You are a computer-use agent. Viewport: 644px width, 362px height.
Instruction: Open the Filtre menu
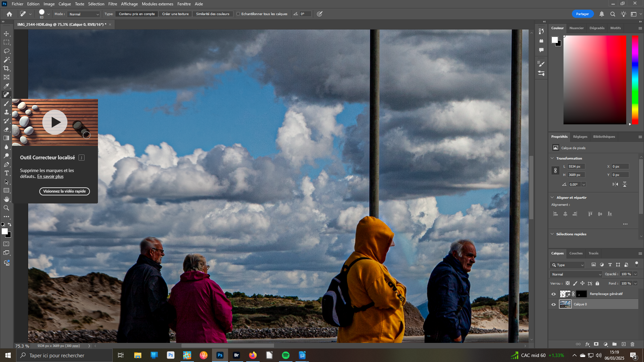coord(112,4)
